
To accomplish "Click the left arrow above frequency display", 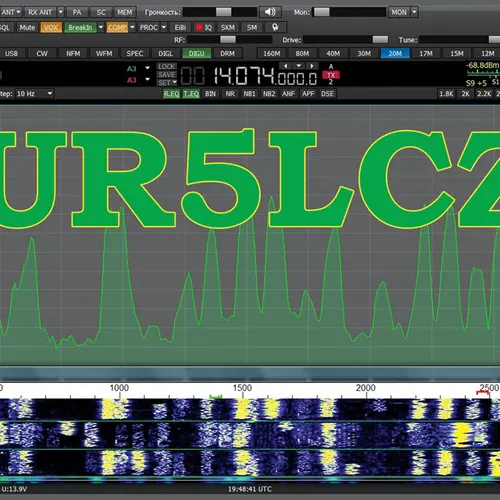I will (x=286, y=66).
